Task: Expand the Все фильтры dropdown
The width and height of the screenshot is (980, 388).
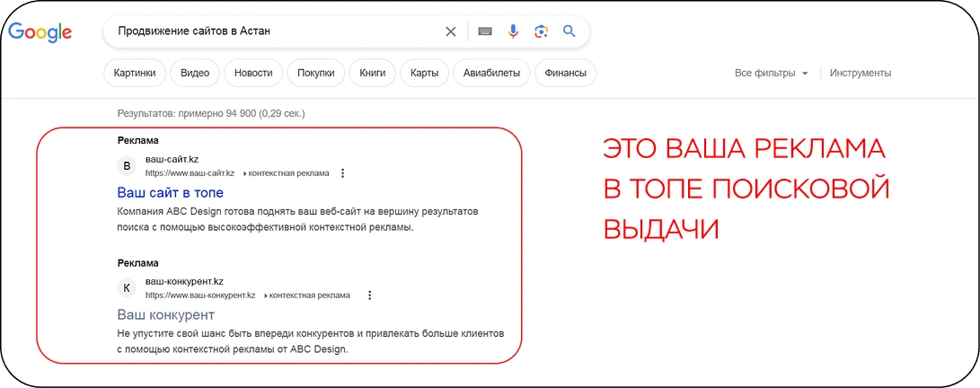Action: pos(772,73)
